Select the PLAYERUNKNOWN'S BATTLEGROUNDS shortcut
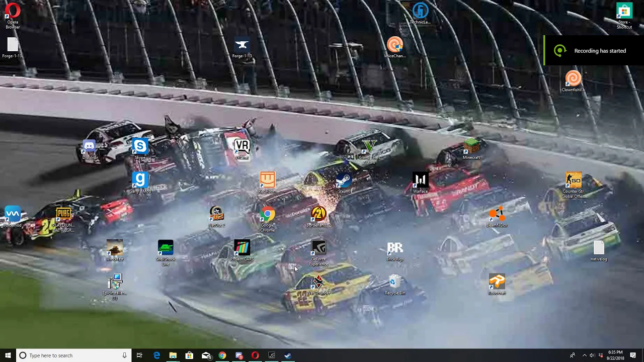Image resolution: width=644 pixels, height=362 pixels. coord(63,219)
